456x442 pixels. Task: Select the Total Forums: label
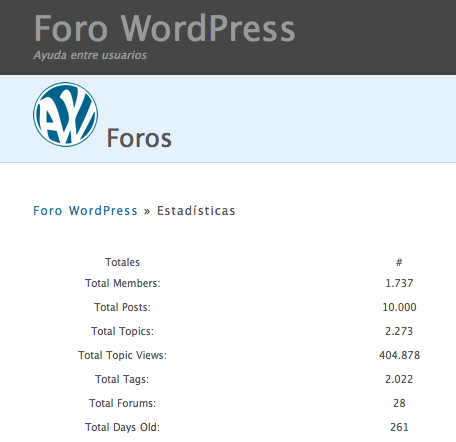(x=122, y=403)
